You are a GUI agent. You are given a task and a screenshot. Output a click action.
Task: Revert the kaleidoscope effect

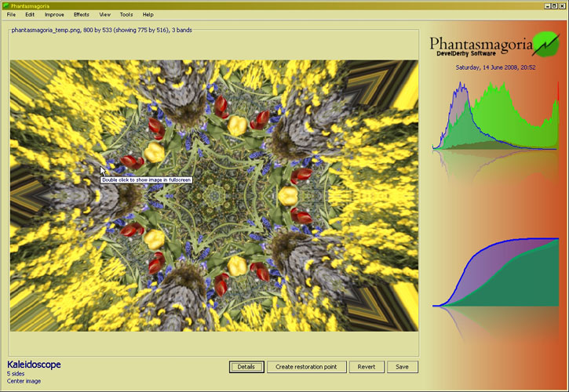click(x=367, y=367)
